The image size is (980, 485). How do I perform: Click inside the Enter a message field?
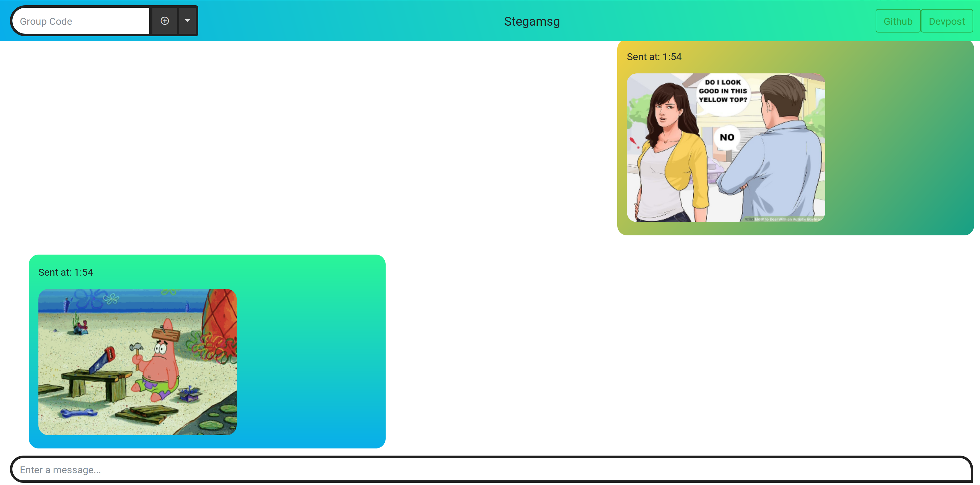pos(491,470)
